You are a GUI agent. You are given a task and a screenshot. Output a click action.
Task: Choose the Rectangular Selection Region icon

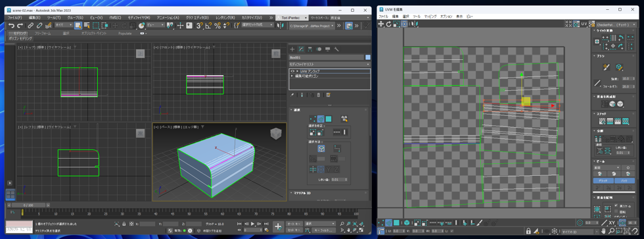pyautogui.click(x=96, y=26)
